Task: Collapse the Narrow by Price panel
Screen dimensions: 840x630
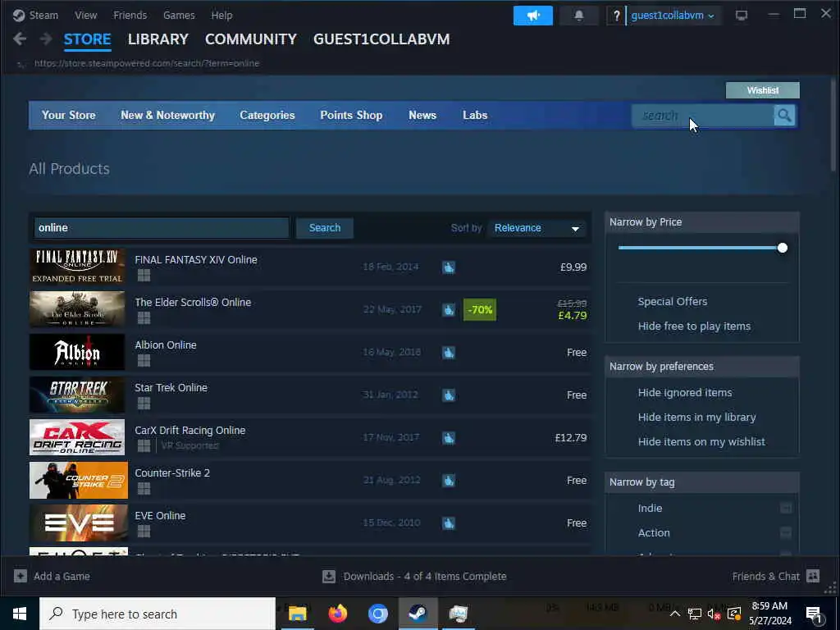Action: click(702, 221)
